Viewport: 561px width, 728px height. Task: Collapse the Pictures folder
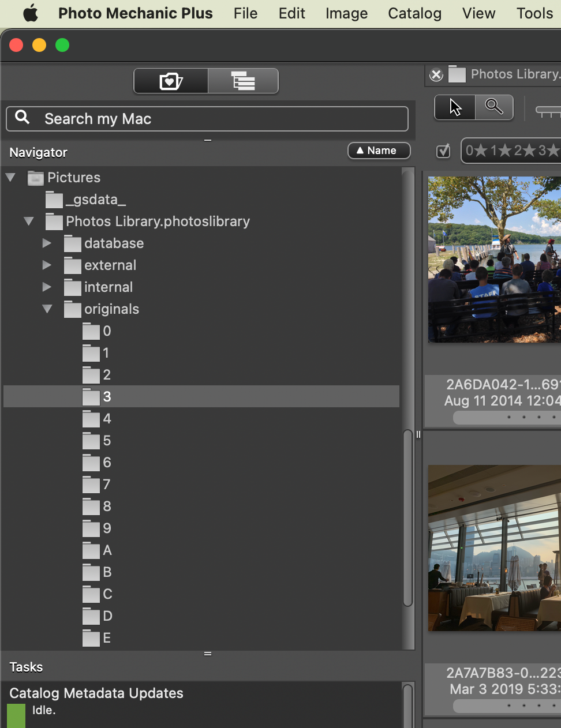(x=10, y=178)
